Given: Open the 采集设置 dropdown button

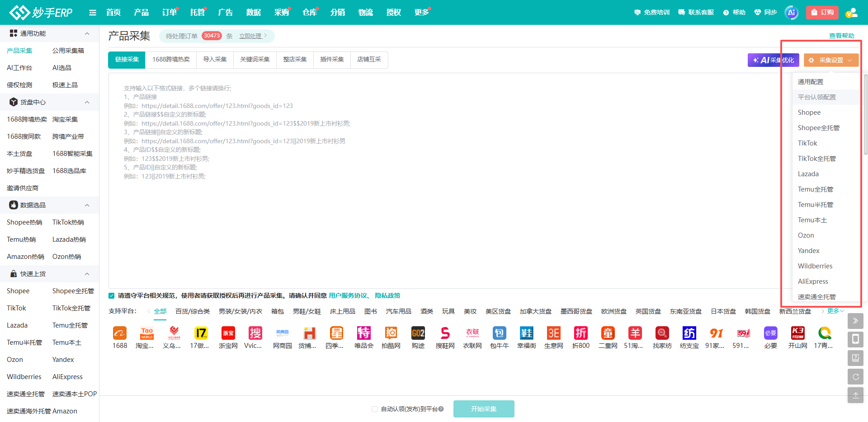Looking at the screenshot, I should 831,60.
